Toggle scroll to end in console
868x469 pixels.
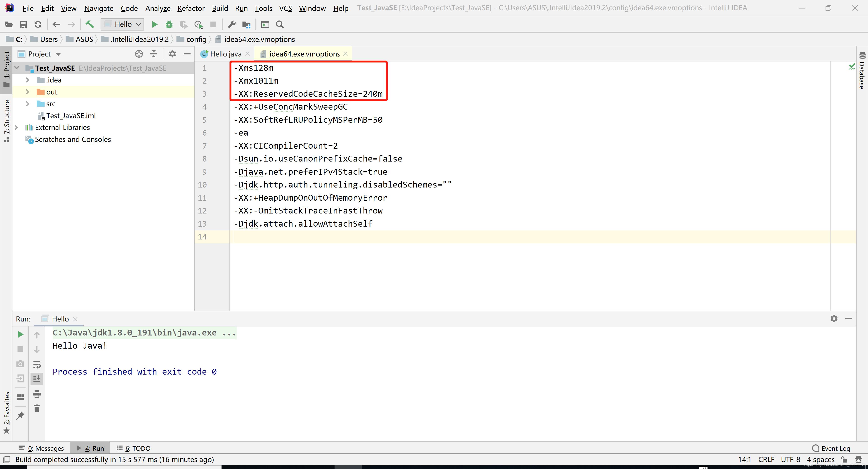(37, 379)
